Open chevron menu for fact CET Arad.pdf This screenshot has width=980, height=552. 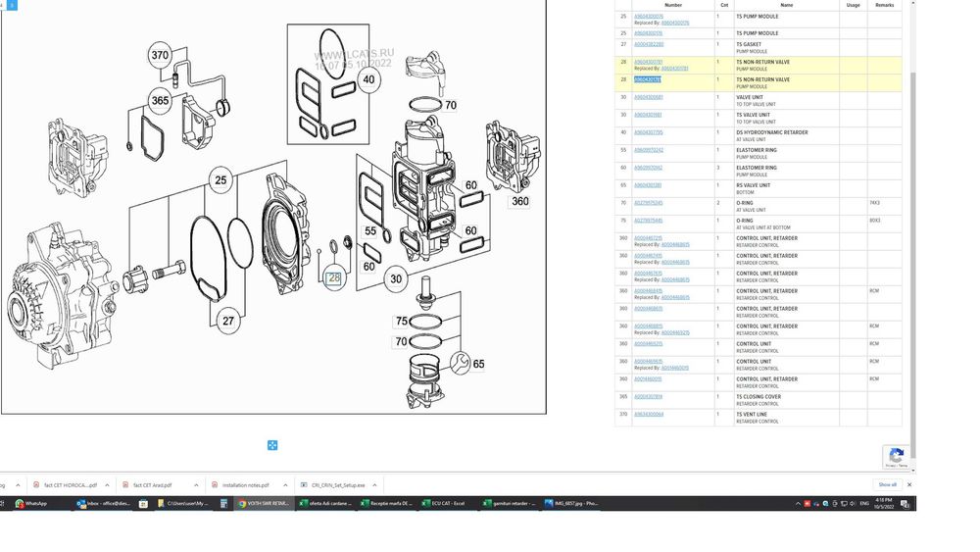196,485
